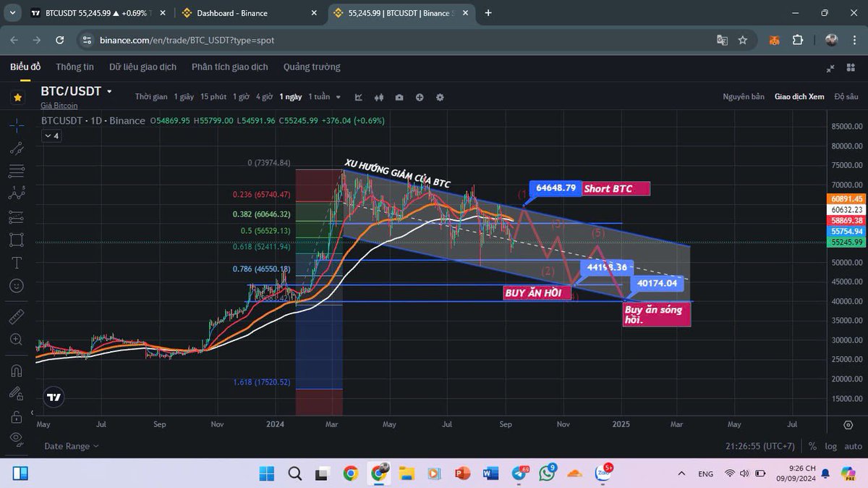
Task: Toggle log scale mode
Action: (830, 447)
